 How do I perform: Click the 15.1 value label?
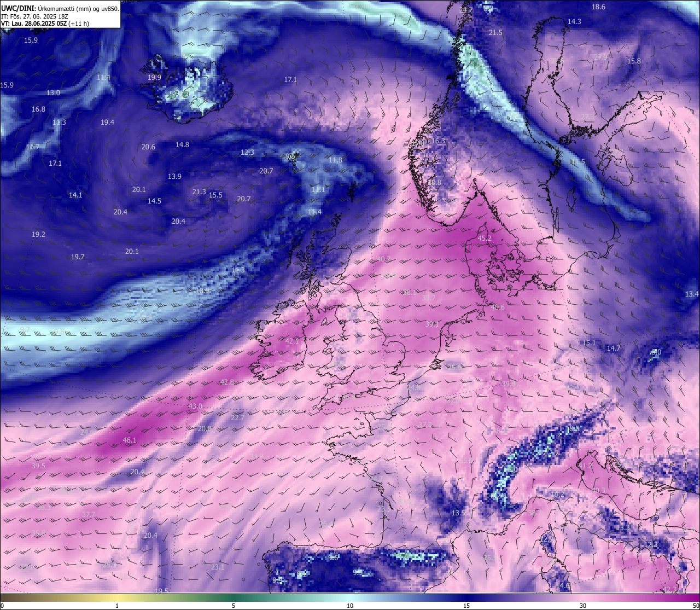(589, 342)
